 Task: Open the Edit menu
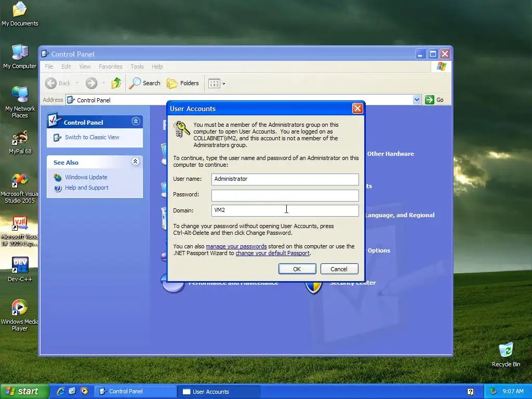click(66, 66)
